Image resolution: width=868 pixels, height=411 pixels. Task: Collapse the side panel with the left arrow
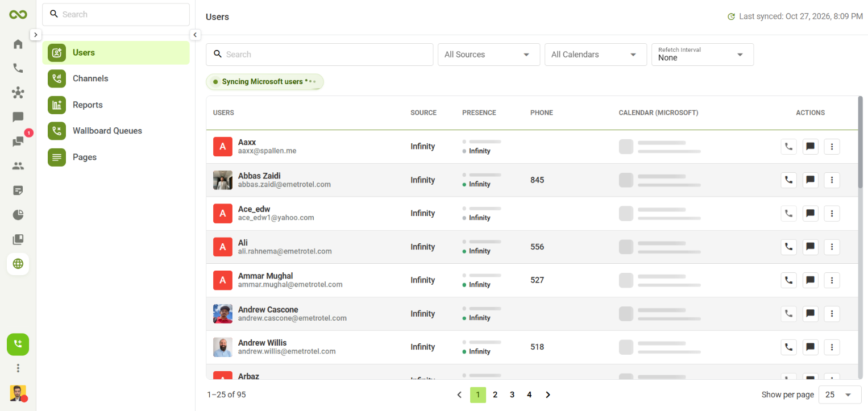click(196, 35)
